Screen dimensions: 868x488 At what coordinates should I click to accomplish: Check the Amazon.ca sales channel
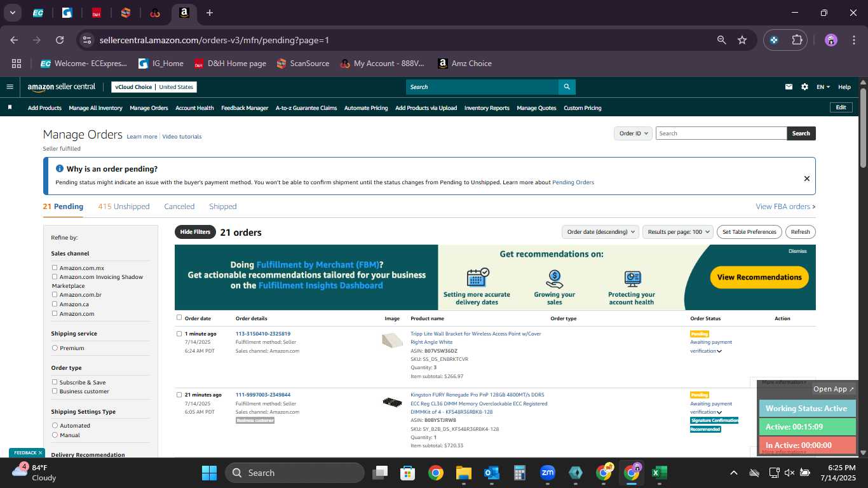pyautogui.click(x=55, y=304)
